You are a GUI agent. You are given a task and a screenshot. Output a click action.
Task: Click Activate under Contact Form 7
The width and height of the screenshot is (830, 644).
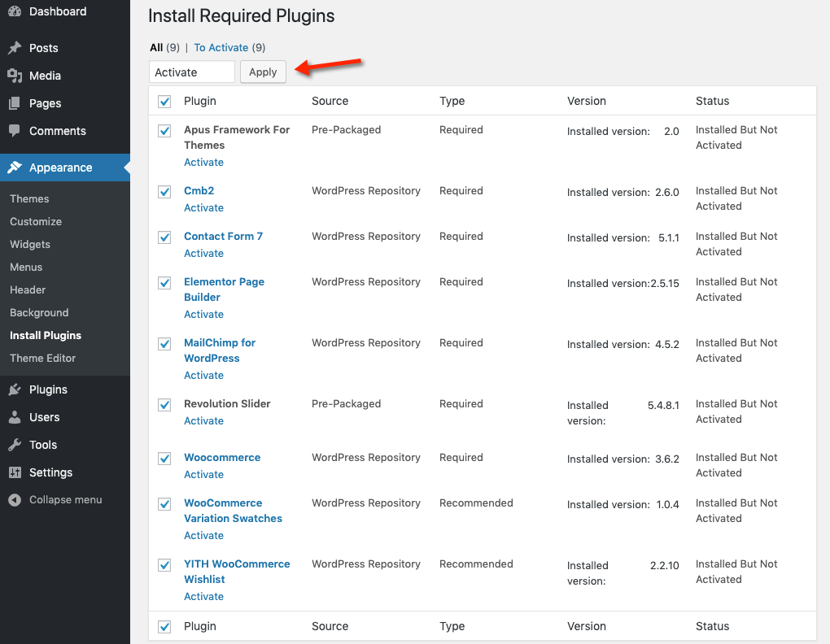203,253
